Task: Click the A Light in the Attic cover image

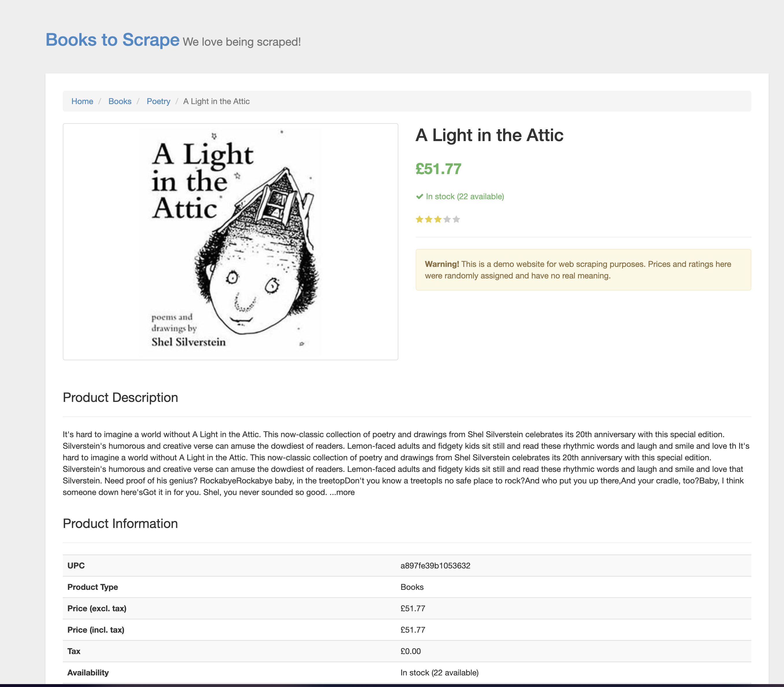Action: [x=230, y=241]
